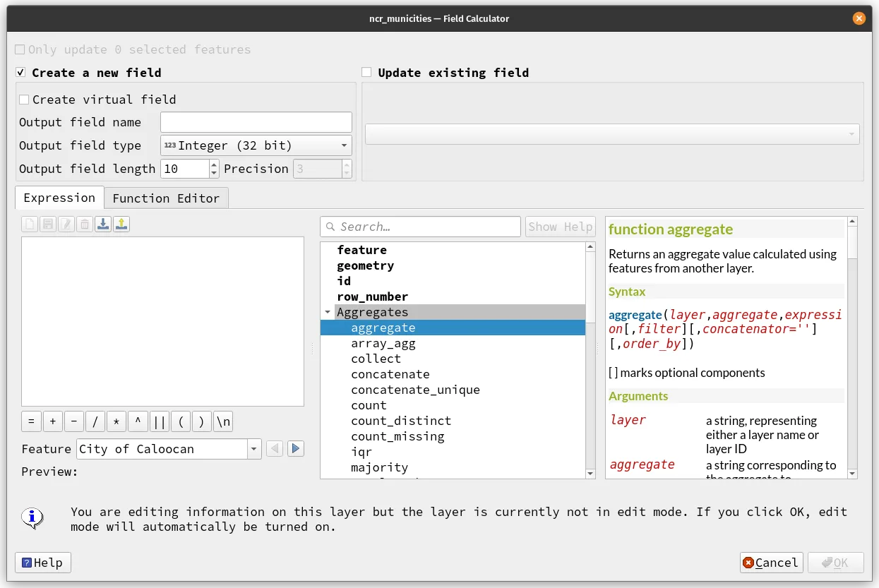The height and width of the screenshot is (588, 879).
Task: Open Help from the bottom-left button
Action: click(42, 563)
